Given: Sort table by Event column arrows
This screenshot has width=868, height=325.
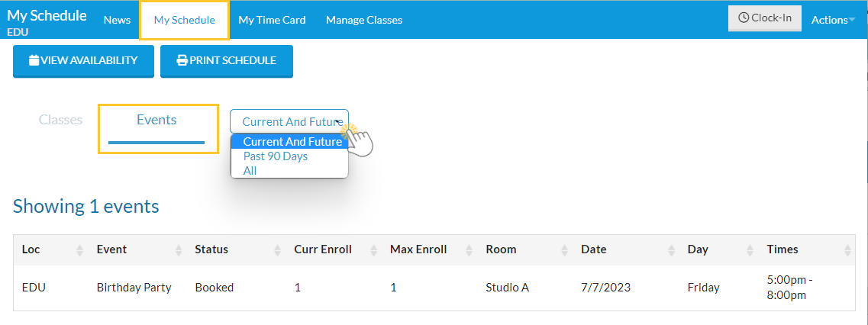Looking at the screenshot, I should (179, 249).
